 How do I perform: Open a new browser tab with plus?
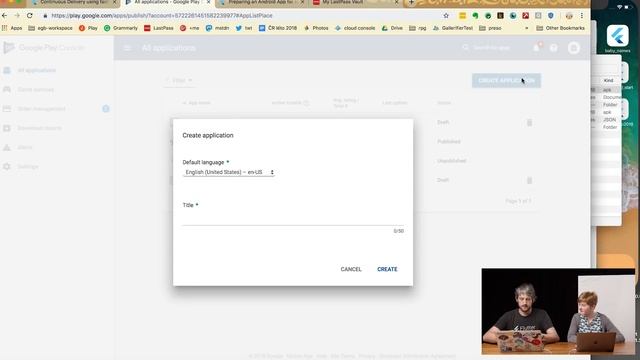[411, 2]
